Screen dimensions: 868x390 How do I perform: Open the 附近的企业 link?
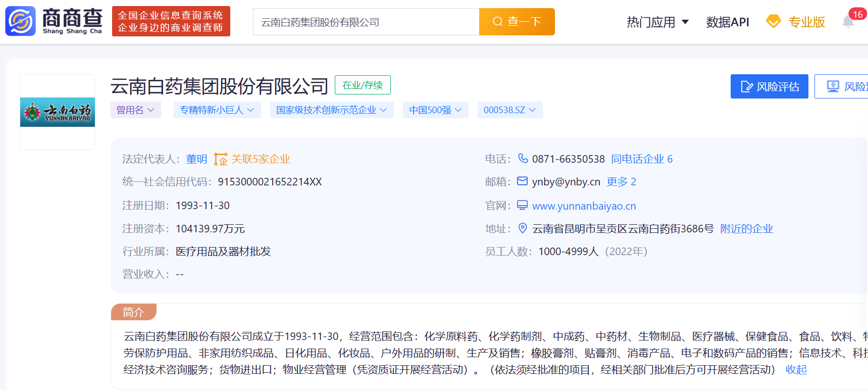746,229
